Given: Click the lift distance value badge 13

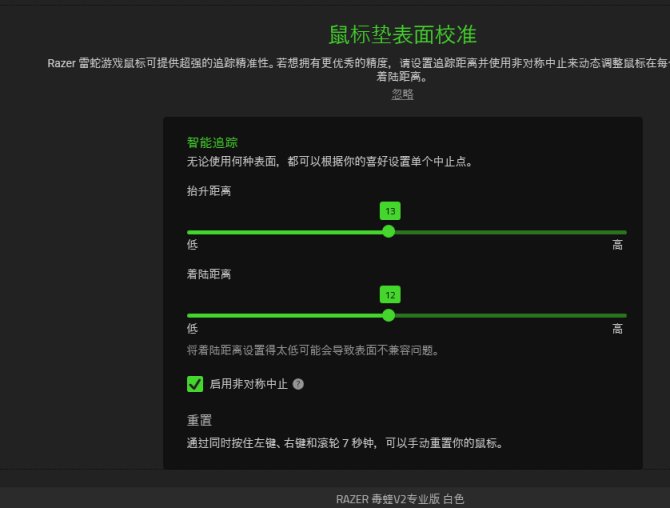Looking at the screenshot, I should click(x=390, y=211).
